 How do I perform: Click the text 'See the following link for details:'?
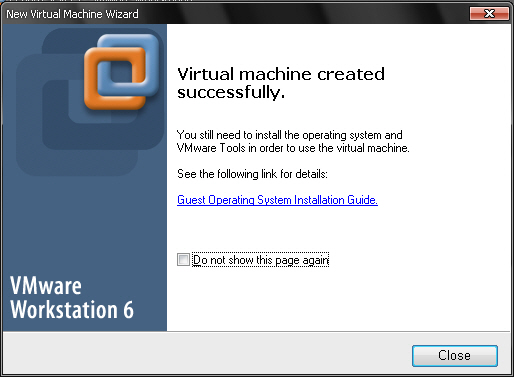point(252,174)
